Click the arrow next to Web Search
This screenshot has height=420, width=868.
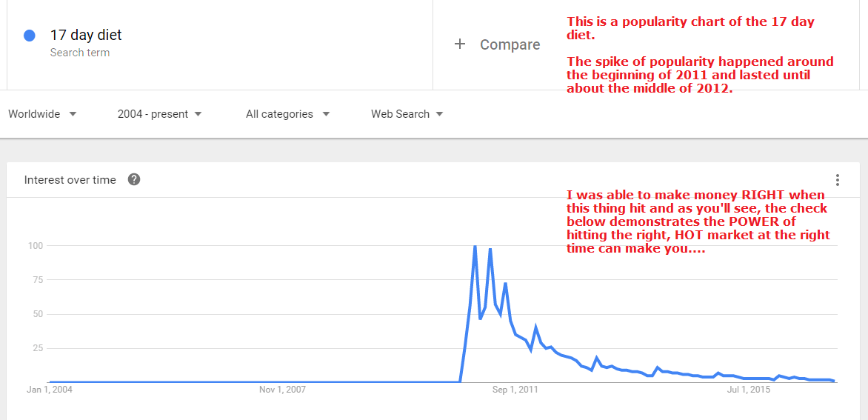[x=439, y=114]
